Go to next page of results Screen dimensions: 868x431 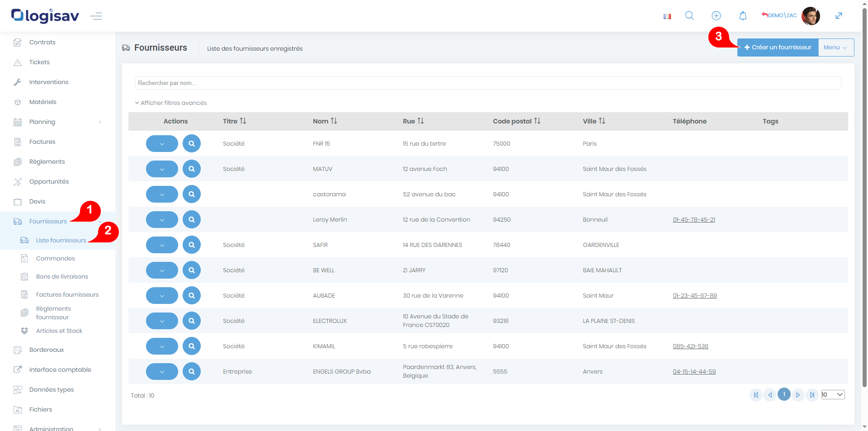(798, 395)
